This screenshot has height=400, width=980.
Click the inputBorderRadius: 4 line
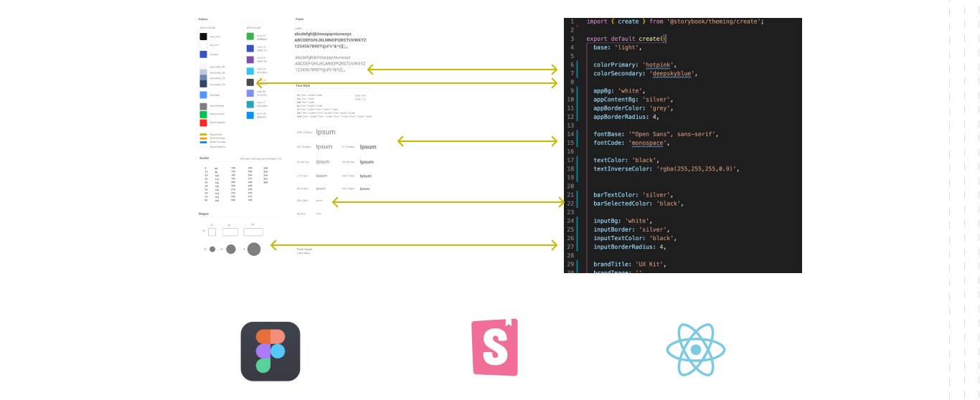click(x=630, y=247)
